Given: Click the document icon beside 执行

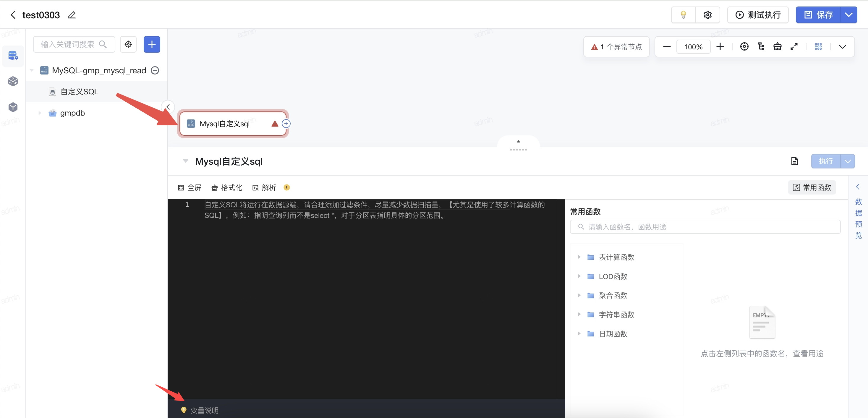Looking at the screenshot, I should 795,161.
